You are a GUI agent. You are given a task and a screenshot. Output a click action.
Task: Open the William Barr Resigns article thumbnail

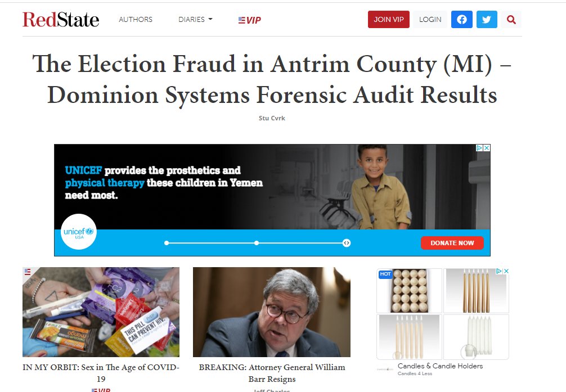click(x=272, y=312)
